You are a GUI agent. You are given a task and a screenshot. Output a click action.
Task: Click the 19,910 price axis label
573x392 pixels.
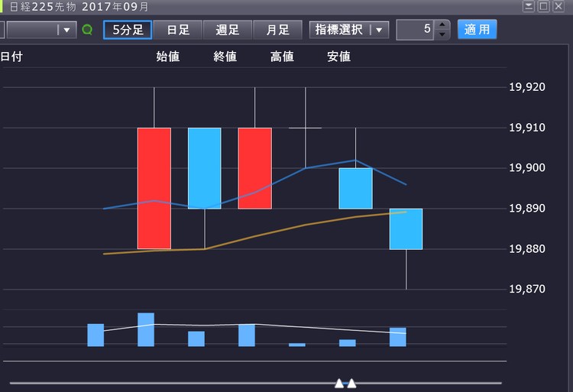tap(527, 128)
